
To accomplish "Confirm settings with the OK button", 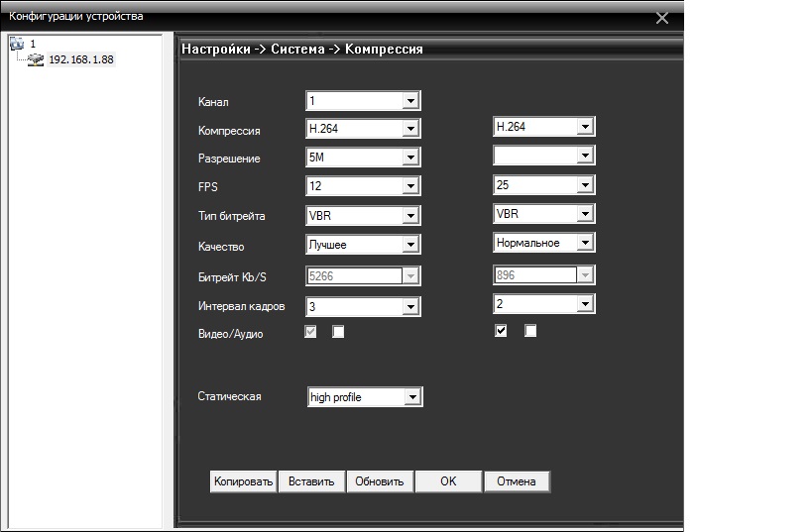I will coord(448,481).
